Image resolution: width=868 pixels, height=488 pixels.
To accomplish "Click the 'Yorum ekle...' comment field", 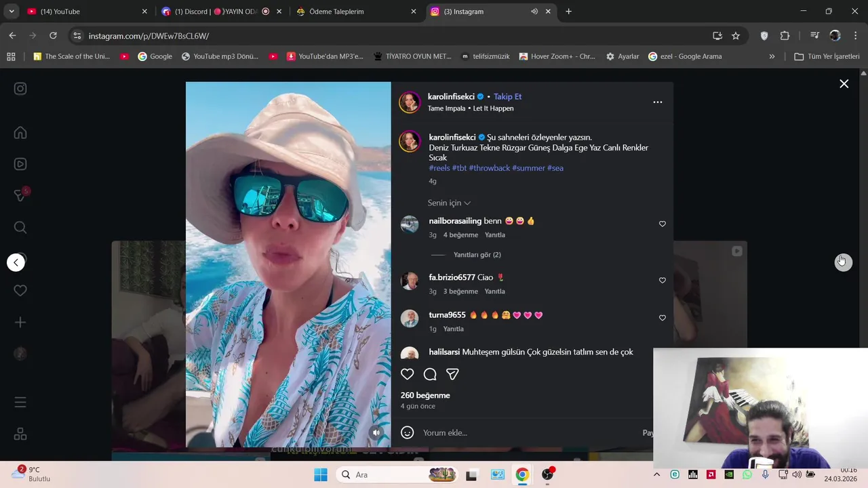I will coord(529,432).
